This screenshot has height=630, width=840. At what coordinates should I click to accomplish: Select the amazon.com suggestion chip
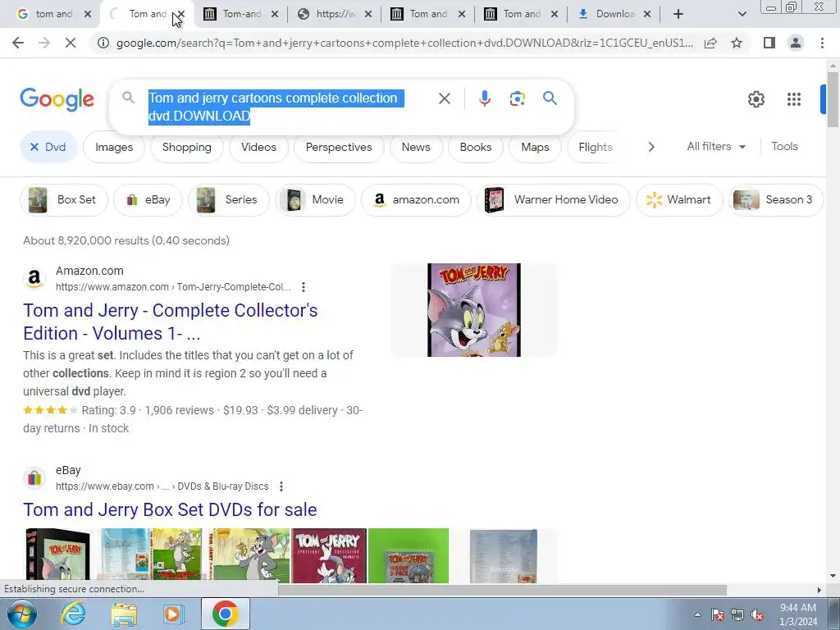(x=416, y=200)
